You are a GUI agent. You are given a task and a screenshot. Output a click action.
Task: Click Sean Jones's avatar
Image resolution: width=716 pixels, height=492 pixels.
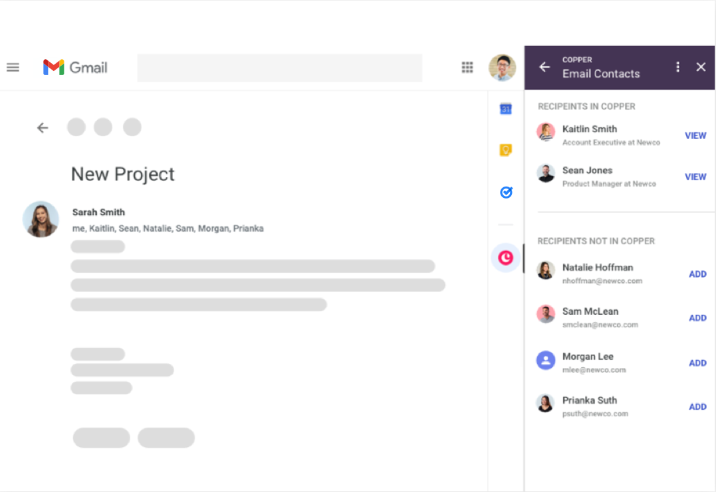[546, 173]
